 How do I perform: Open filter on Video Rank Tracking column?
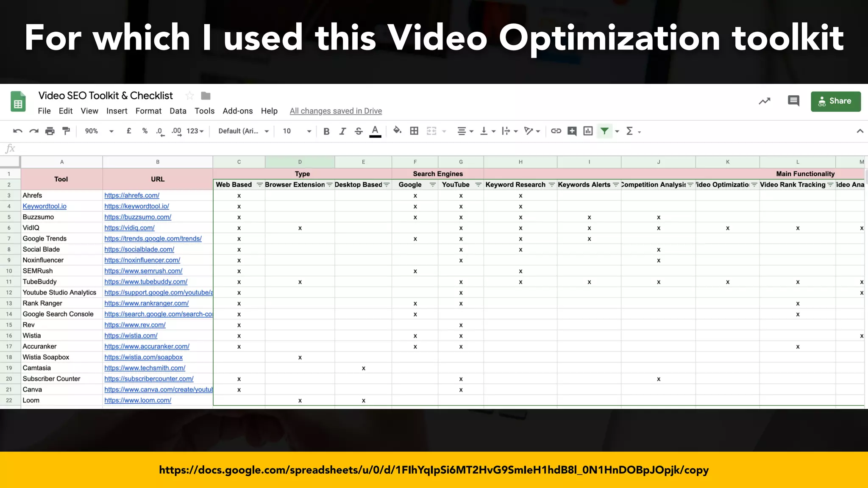click(830, 185)
